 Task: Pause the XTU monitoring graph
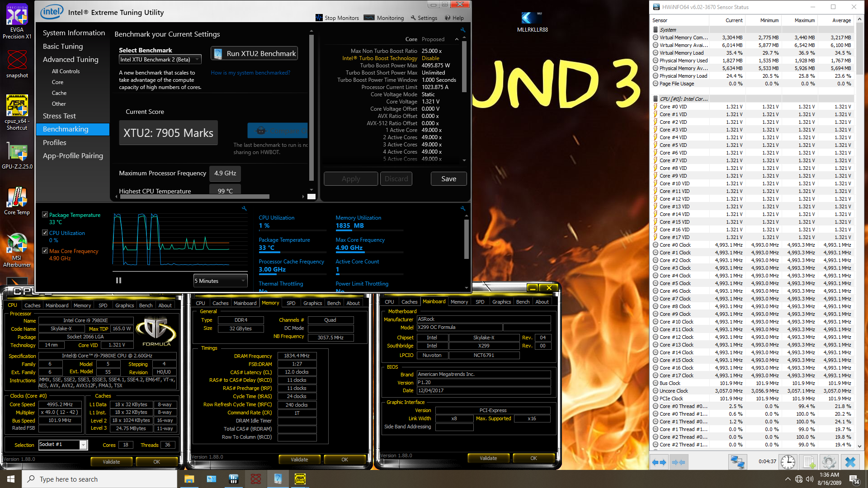point(118,281)
